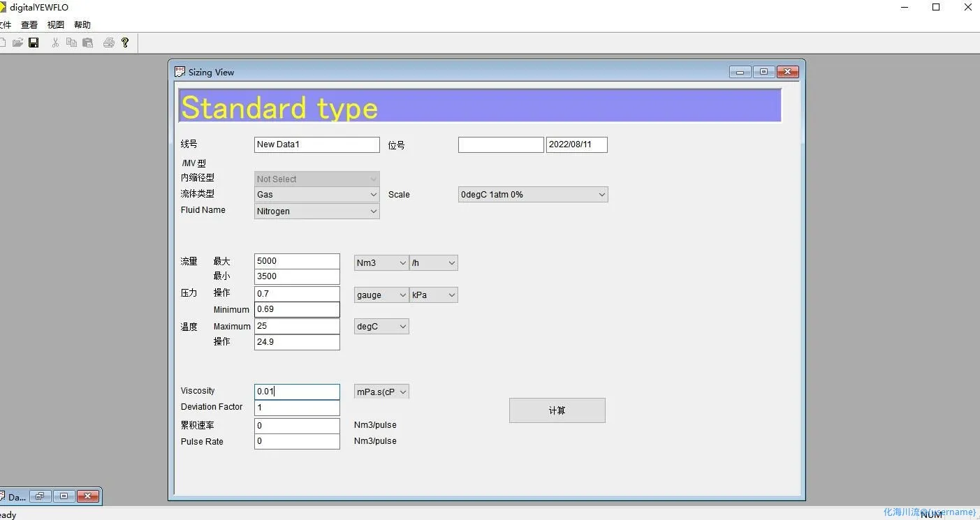980x520 pixels.
Task: Click the Scale label
Action: [399, 195]
